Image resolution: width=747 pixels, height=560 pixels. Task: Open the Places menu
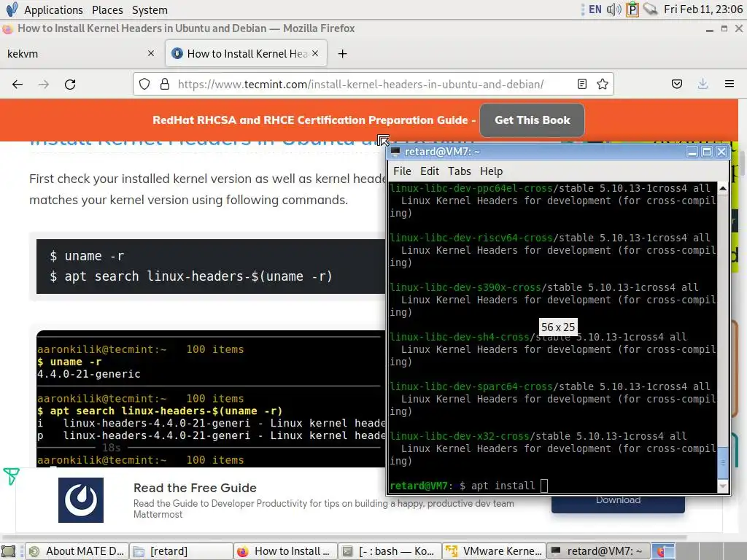pos(107,9)
